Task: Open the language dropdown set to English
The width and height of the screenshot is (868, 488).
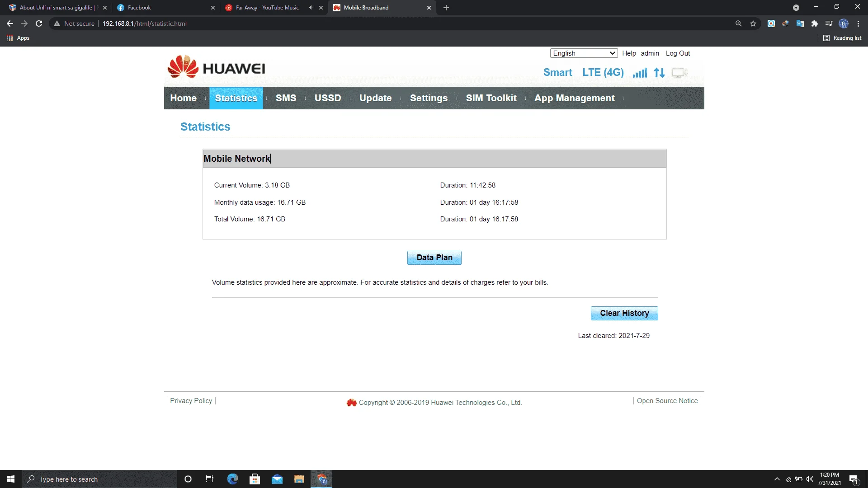Action: coord(584,53)
